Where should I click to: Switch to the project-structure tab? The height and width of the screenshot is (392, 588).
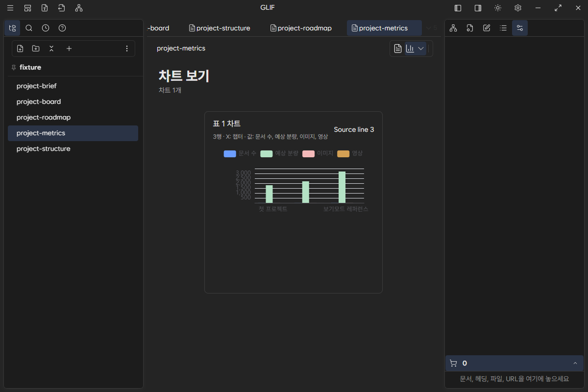[220, 28]
